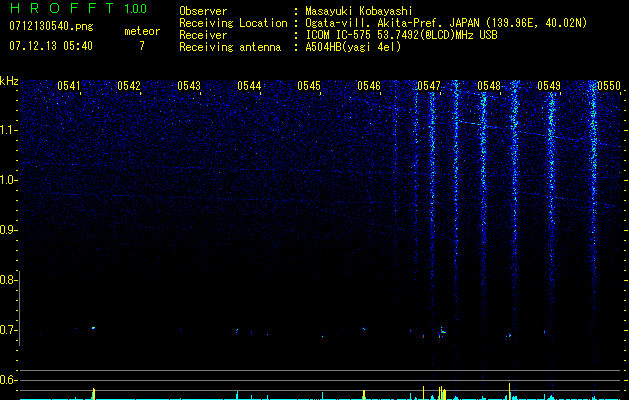The image size is (629, 400).
Task: Click the 0.8 kHz frequency axis label
Action: 8,280
